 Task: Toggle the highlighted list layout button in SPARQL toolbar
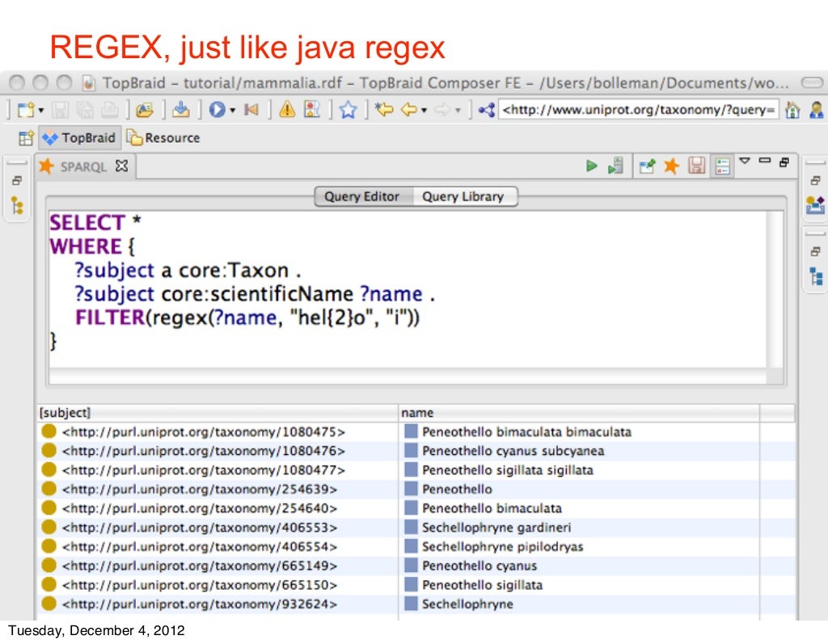coord(721,166)
